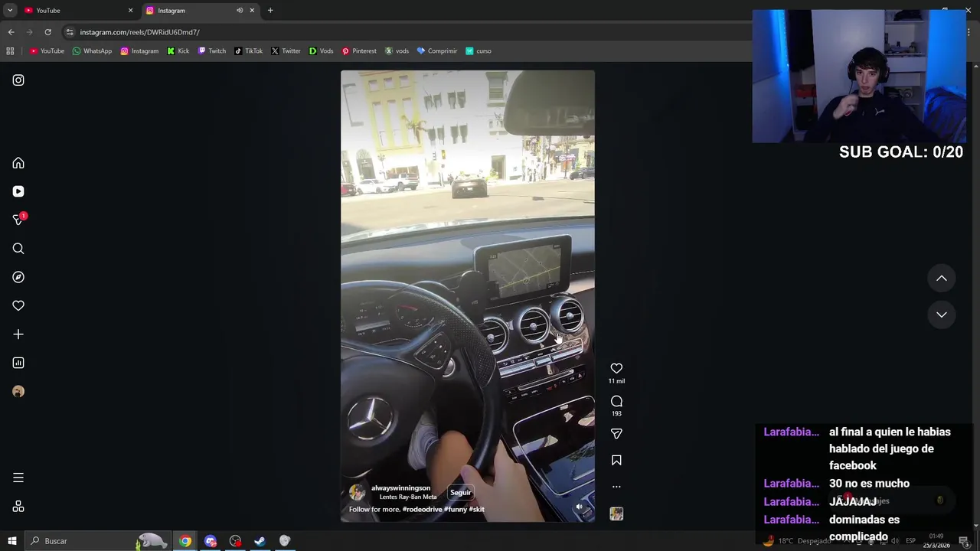The height and width of the screenshot is (551, 980).
Task: Open the WhatsApp bookmark
Action: (92, 51)
